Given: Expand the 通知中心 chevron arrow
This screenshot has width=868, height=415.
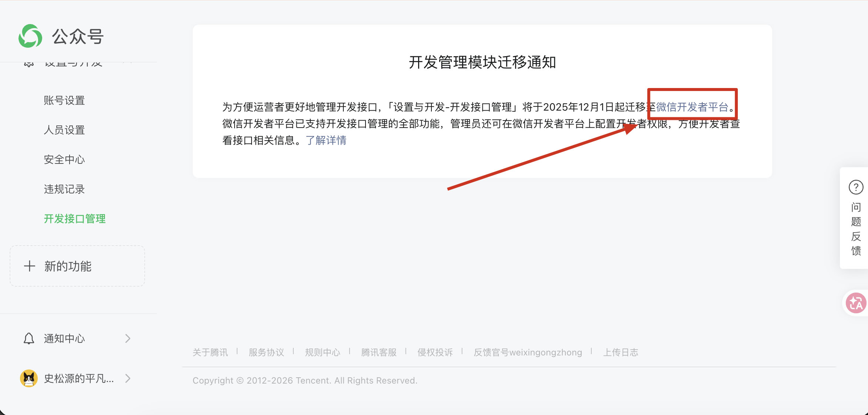Looking at the screenshot, I should [128, 338].
